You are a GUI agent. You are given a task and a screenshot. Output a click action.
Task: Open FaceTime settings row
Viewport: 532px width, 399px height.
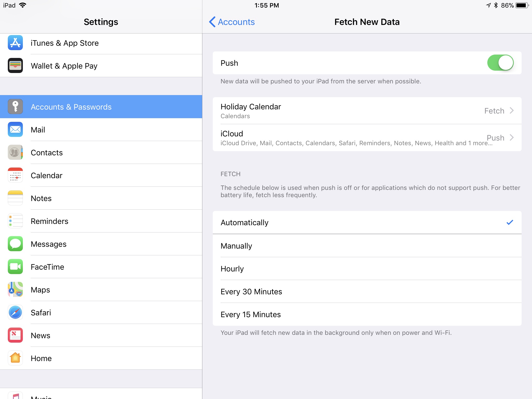point(101,267)
